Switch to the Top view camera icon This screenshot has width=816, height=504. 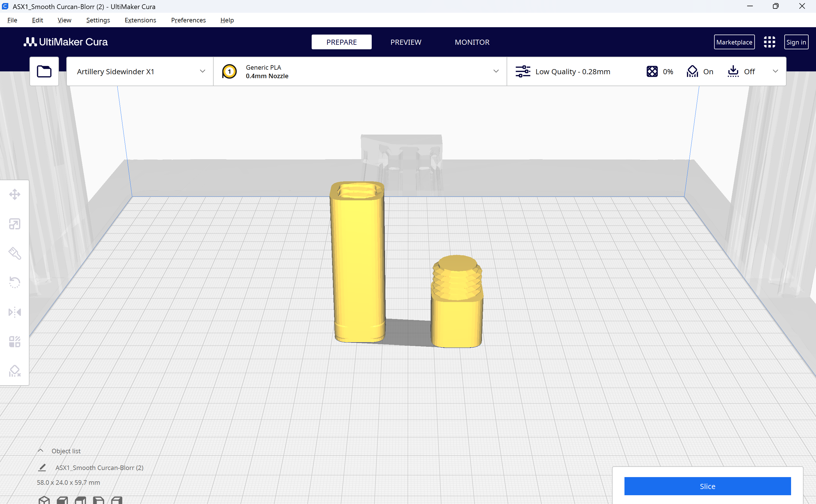click(x=80, y=500)
